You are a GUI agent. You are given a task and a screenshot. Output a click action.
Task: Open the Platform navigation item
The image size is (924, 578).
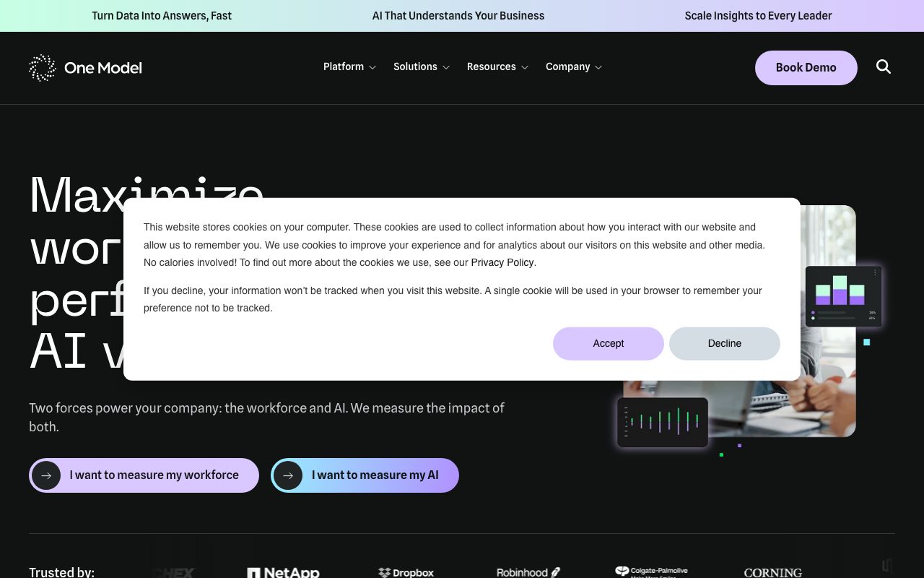[344, 66]
